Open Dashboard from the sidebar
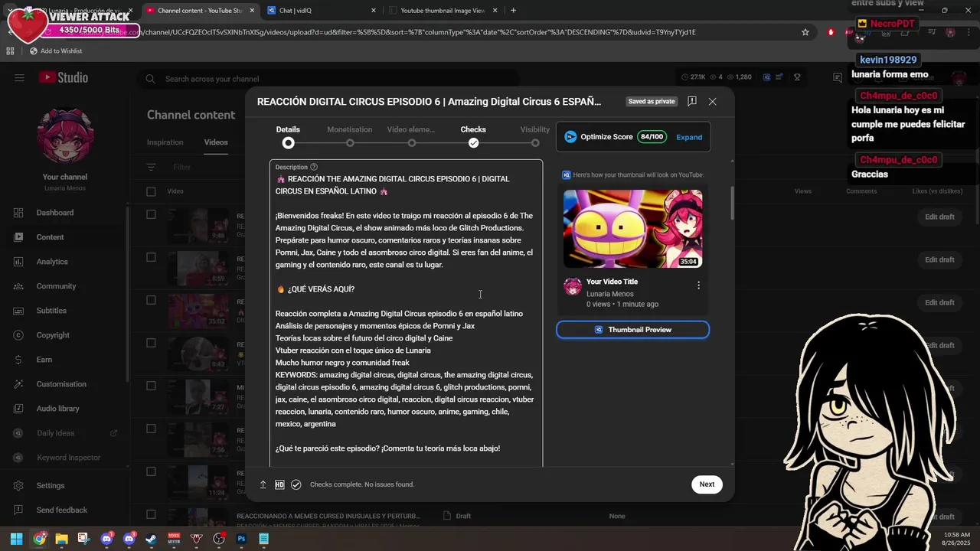This screenshot has height=551, width=980. tap(55, 213)
